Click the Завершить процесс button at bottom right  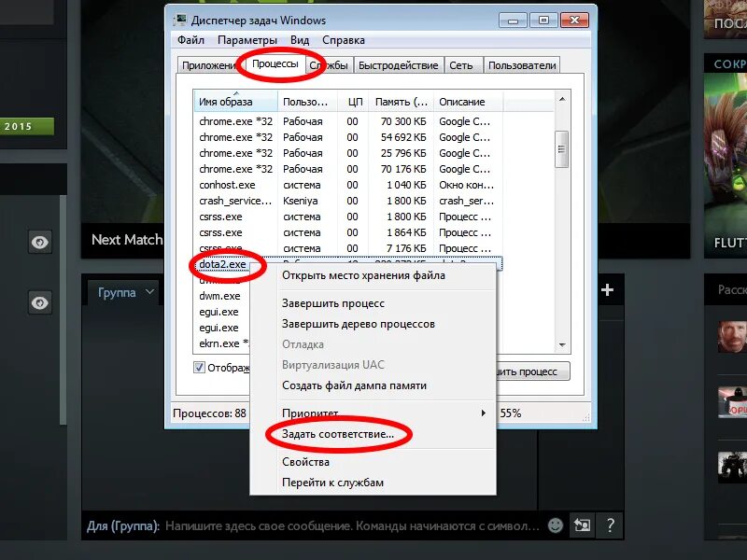click(532, 371)
